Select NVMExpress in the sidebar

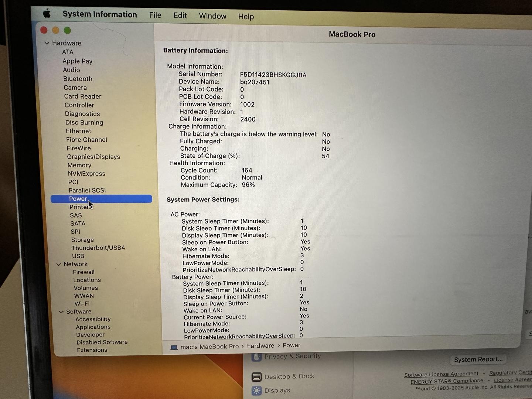(x=86, y=174)
